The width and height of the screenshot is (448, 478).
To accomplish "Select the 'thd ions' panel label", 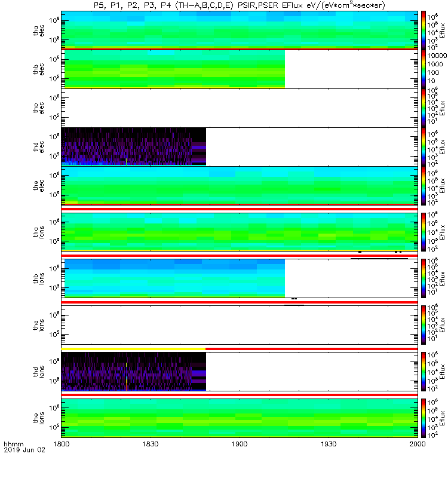I will pyautogui.click(x=39, y=372).
